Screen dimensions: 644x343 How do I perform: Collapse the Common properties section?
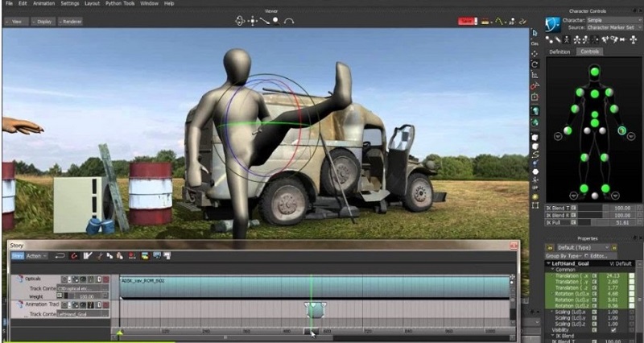point(552,270)
